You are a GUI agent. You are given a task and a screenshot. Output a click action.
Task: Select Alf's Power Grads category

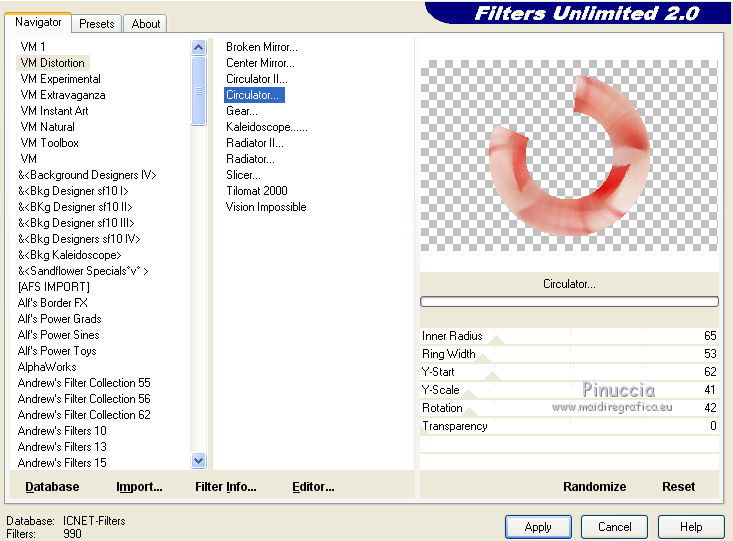[x=59, y=319]
